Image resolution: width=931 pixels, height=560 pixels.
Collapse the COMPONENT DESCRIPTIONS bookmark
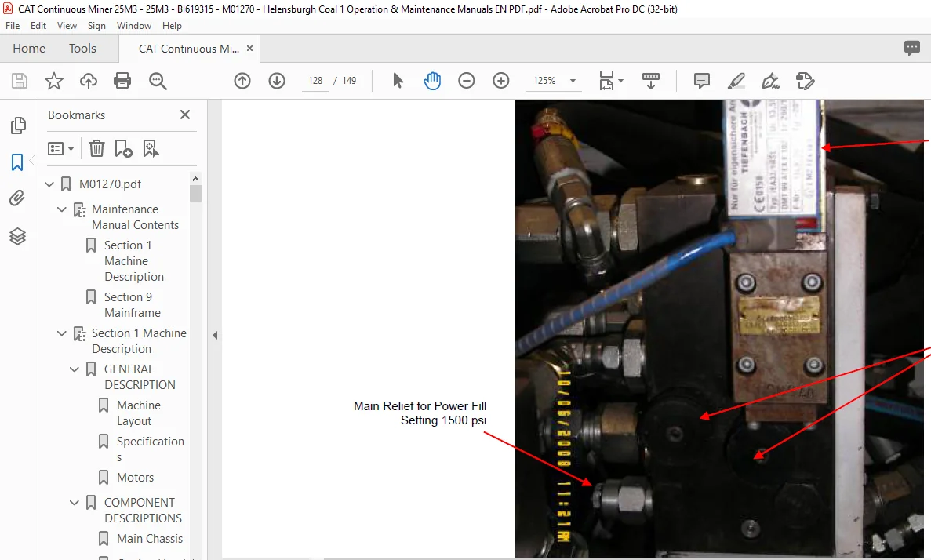[75, 503]
